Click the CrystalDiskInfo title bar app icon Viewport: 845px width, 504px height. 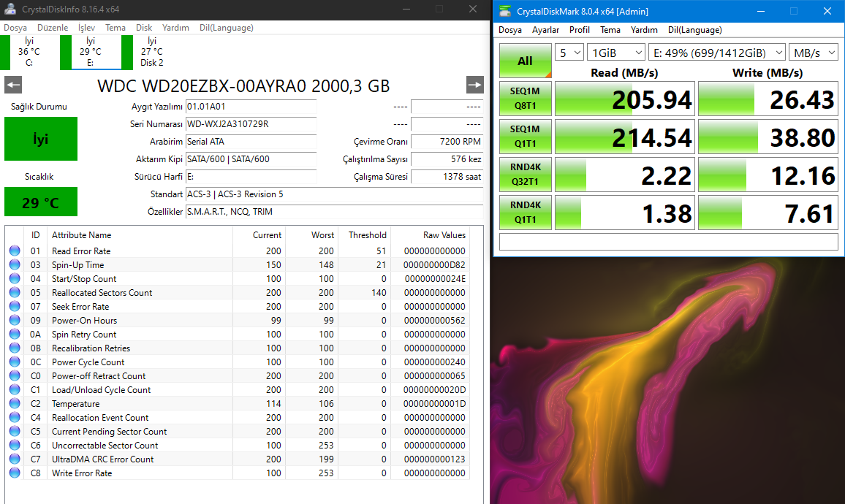(x=10, y=9)
